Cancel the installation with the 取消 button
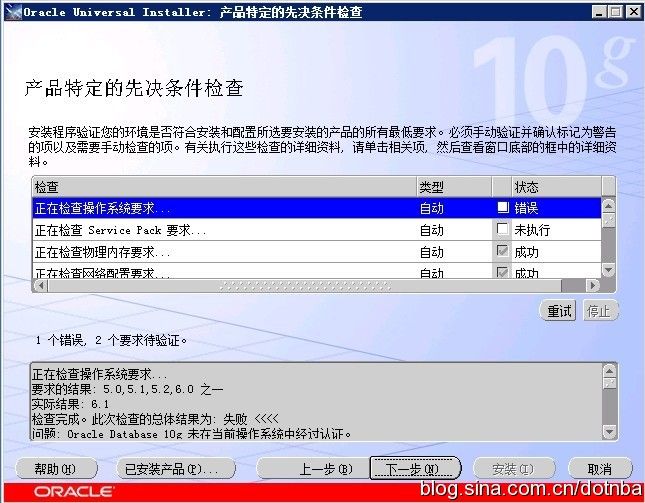Image resolution: width=645 pixels, height=503 pixels. 599,468
